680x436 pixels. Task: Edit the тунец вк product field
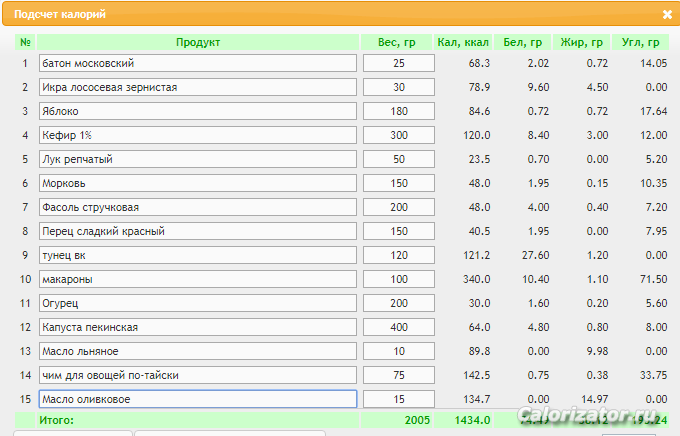pyautogui.click(x=198, y=255)
